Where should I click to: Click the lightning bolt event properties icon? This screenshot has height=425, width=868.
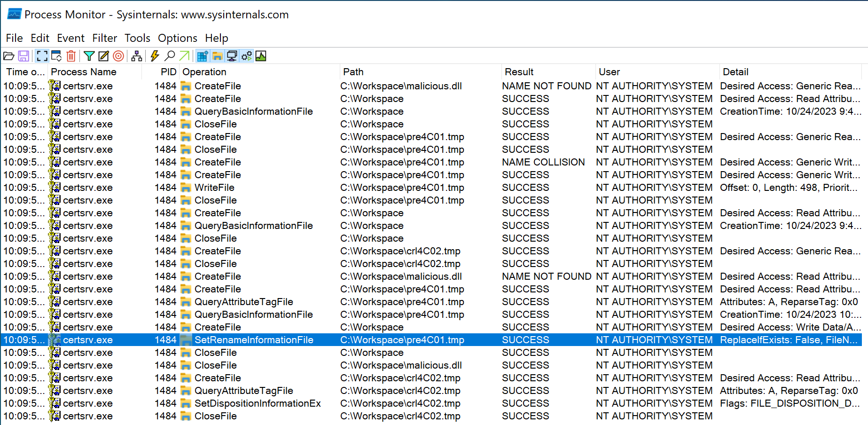tap(155, 56)
